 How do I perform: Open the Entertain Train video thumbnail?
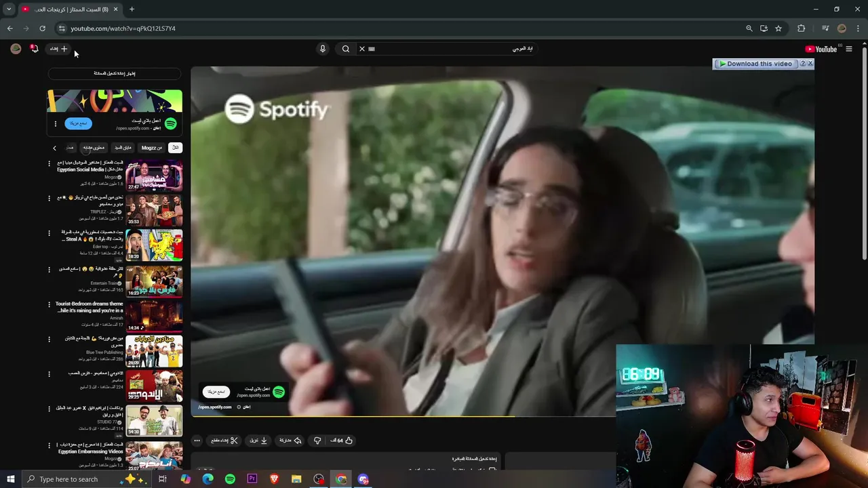click(154, 281)
